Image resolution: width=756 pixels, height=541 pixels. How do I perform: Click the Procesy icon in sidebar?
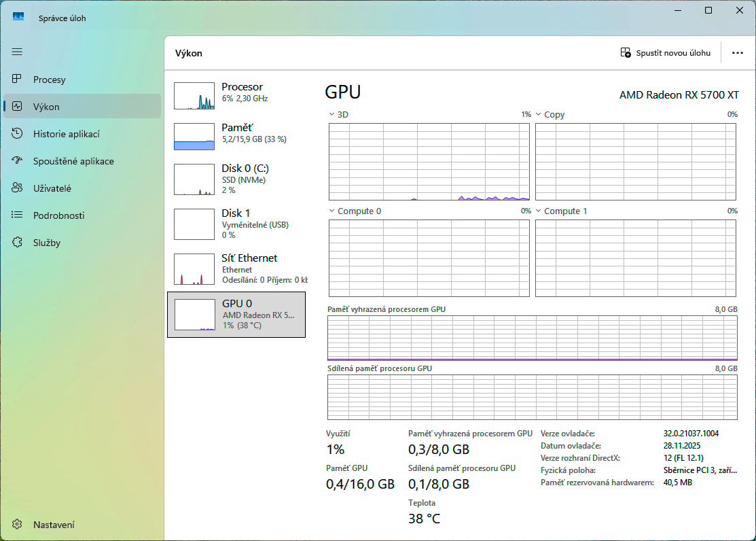tap(17, 80)
